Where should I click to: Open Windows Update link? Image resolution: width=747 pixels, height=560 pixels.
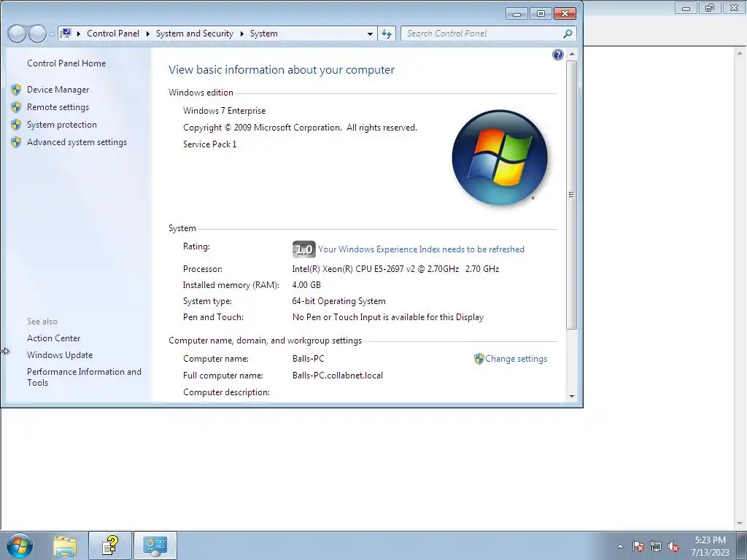point(60,355)
